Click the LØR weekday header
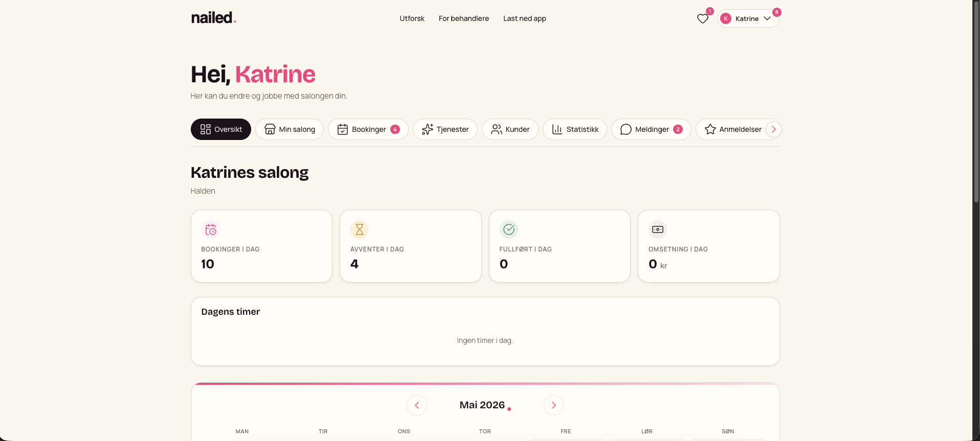Screen dimensions: 980x441 click(x=647, y=431)
